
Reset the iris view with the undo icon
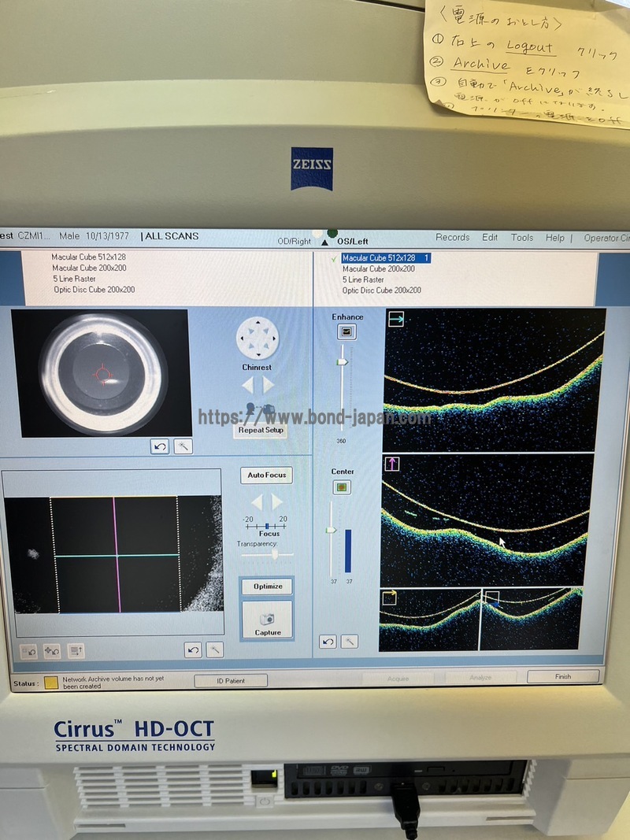coord(160,446)
